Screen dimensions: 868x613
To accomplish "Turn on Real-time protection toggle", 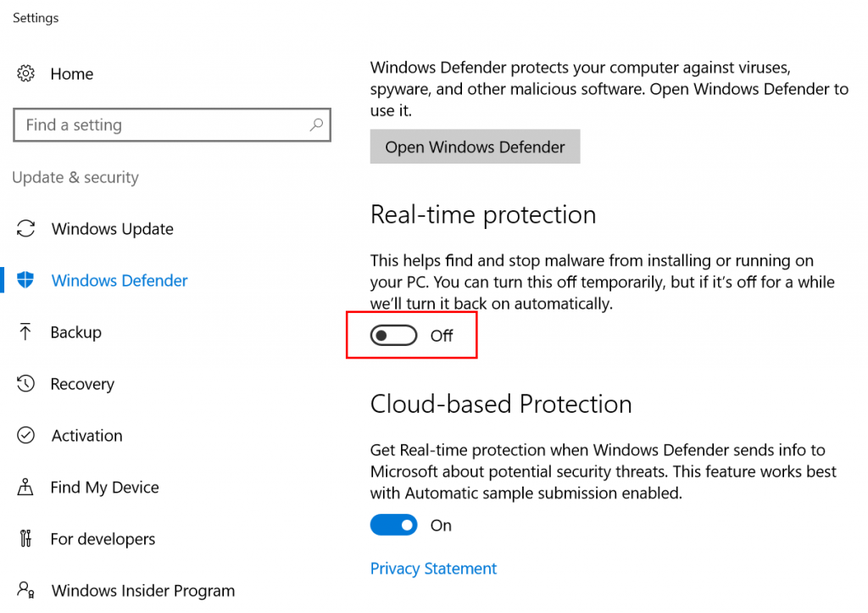I will coord(394,337).
